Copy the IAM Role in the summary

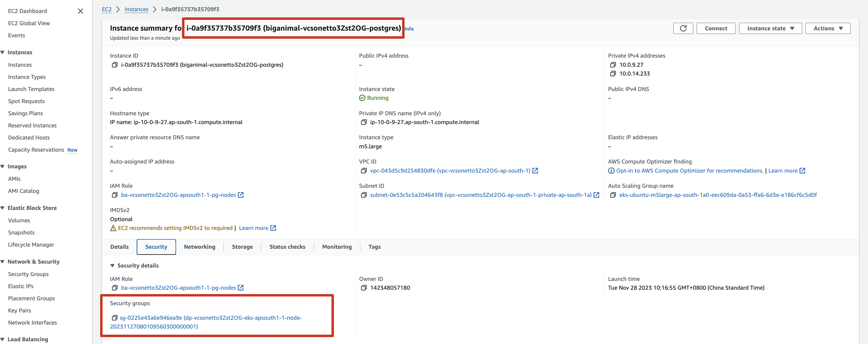point(115,195)
